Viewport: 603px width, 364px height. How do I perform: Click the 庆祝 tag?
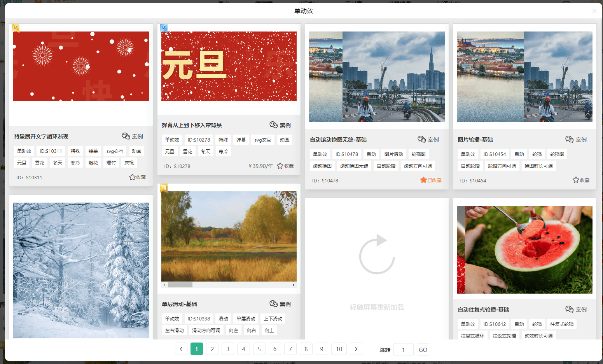(x=129, y=163)
